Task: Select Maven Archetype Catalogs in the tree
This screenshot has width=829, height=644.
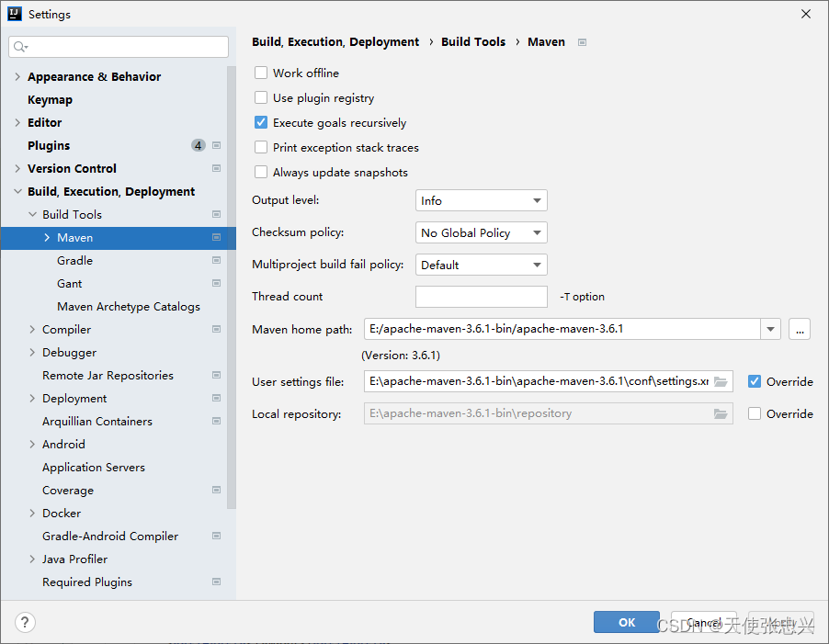Action: click(129, 306)
